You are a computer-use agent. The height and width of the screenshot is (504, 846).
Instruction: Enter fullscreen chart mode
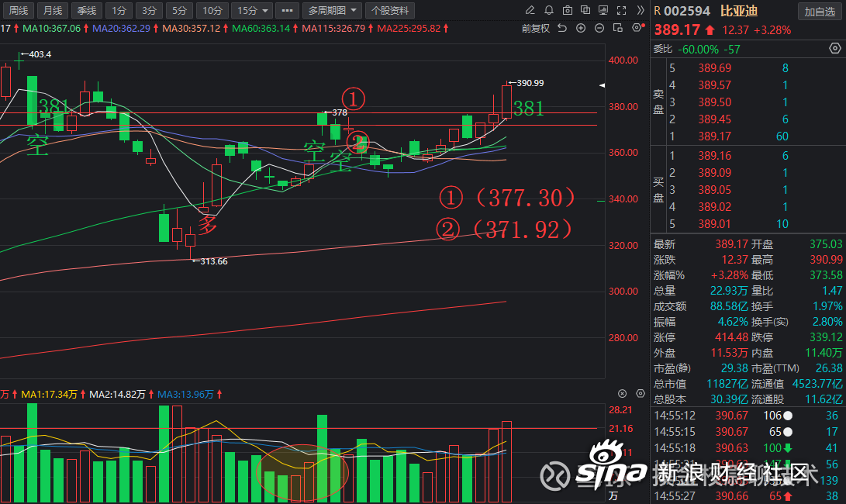pyautogui.click(x=622, y=10)
